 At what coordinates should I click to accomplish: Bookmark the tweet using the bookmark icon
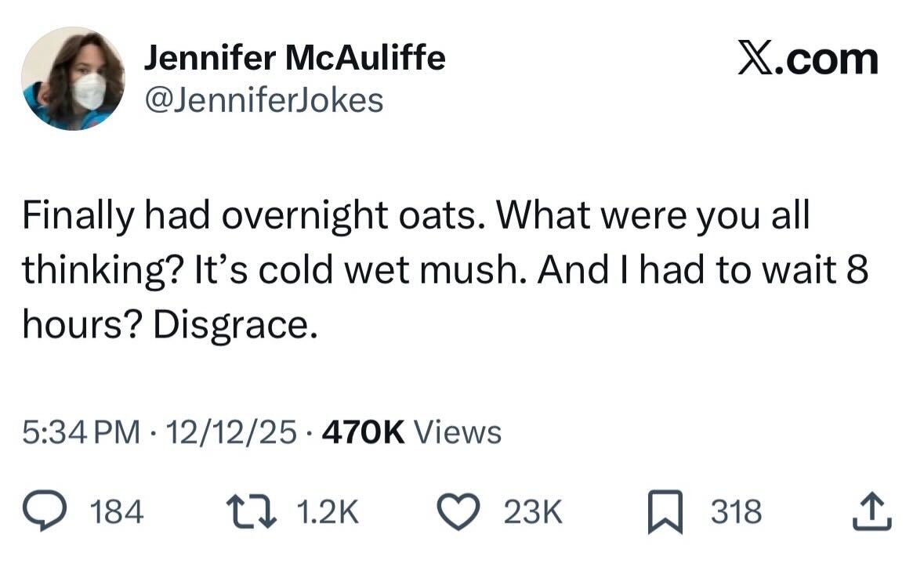[x=664, y=513]
